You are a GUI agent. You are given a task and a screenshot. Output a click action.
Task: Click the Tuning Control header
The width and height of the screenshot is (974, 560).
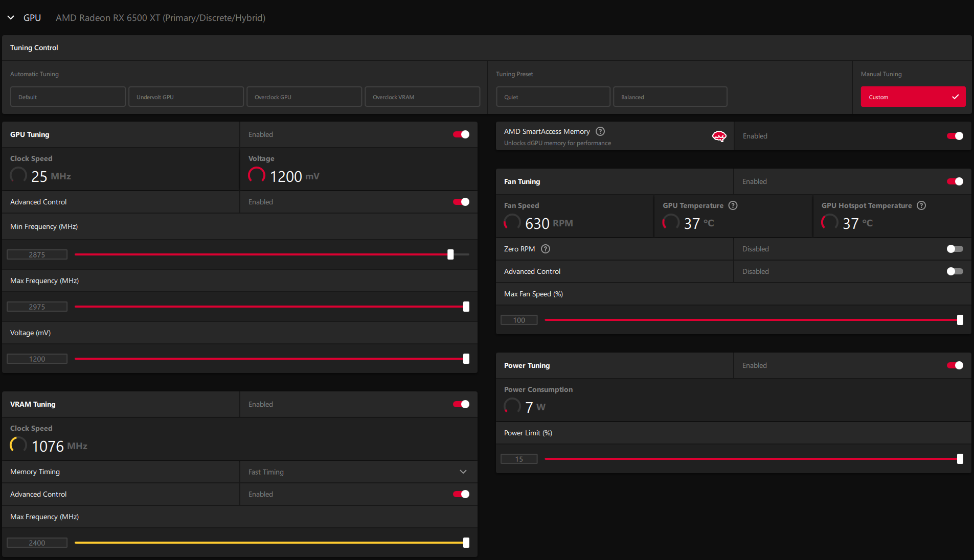tap(34, 48)
